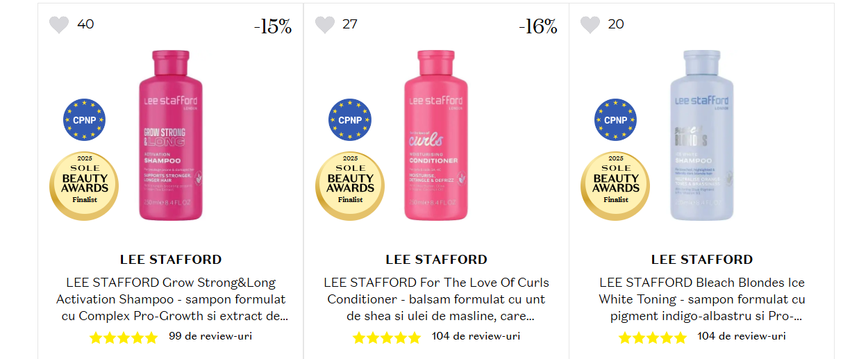The width and height of the screenshot is (868, 359).
Task: Click the star rating of the Grow Strong&Long shampoo
Action: coord(124,337)
